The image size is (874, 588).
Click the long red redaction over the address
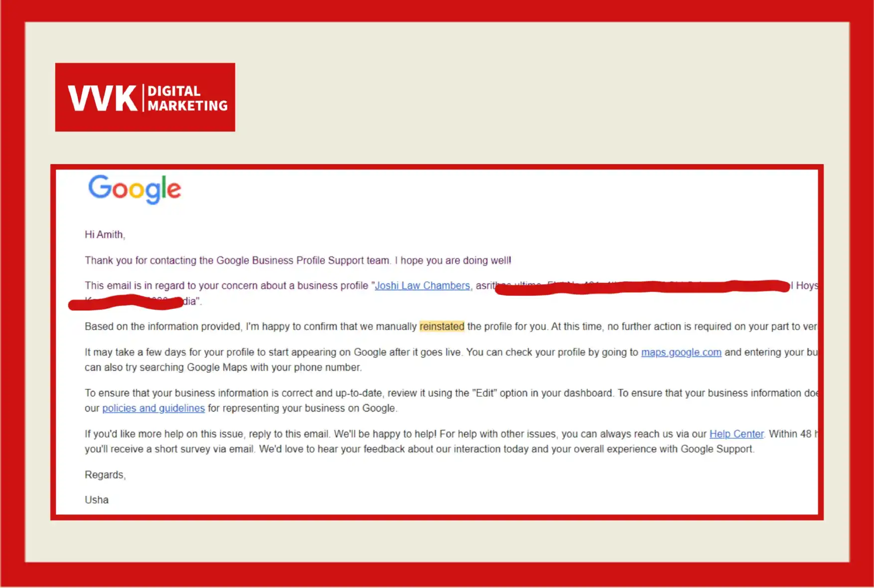643,287
